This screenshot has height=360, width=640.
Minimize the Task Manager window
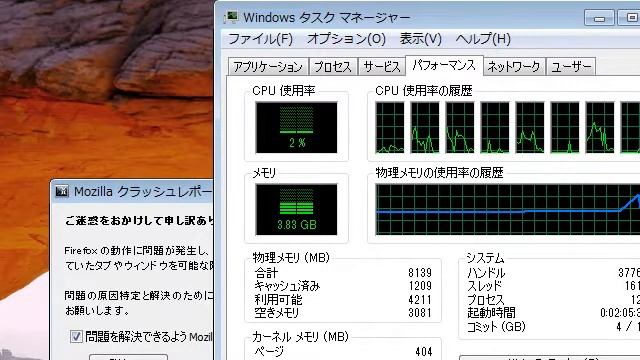click(599, 18)
